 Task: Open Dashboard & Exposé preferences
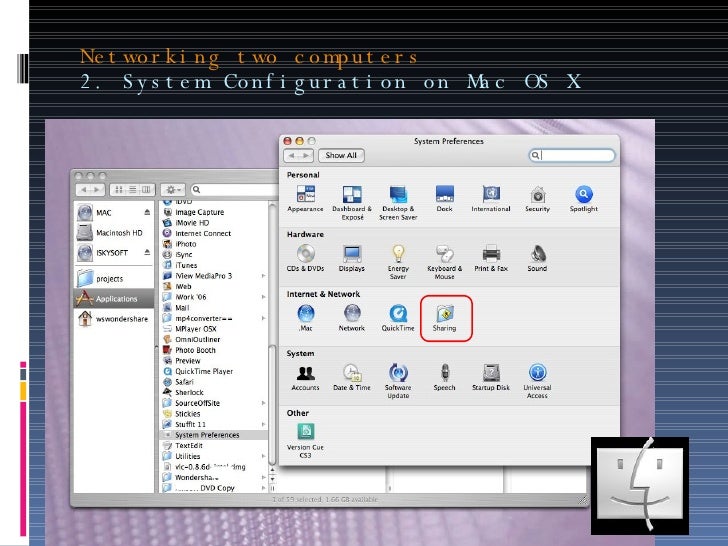click(x=352, y=203)
